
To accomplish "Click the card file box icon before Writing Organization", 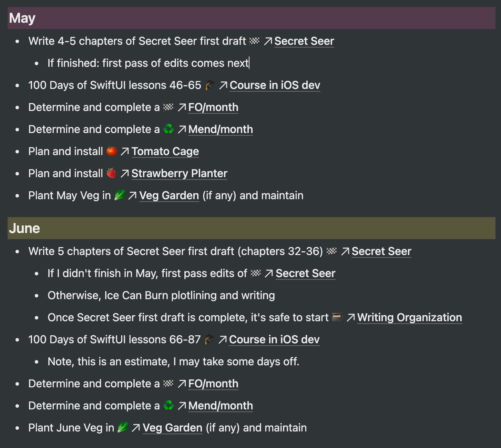I will [x=337, y=317].
